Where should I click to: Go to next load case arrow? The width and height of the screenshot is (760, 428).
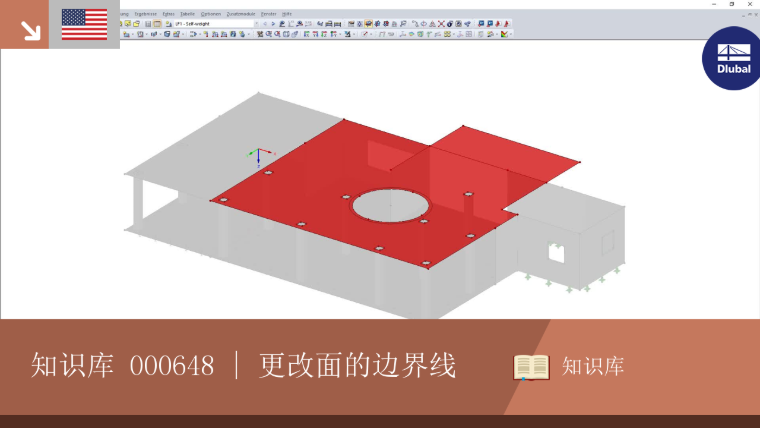coord(273,23)
